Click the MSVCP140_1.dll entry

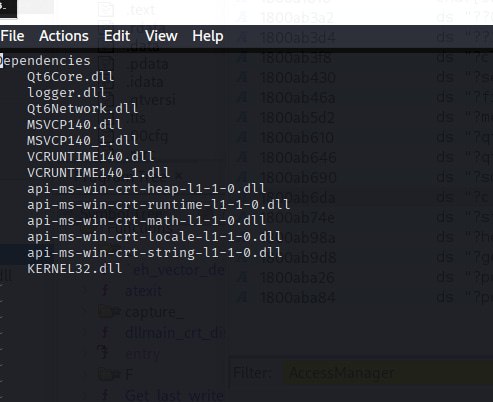(x=83, y=141)
